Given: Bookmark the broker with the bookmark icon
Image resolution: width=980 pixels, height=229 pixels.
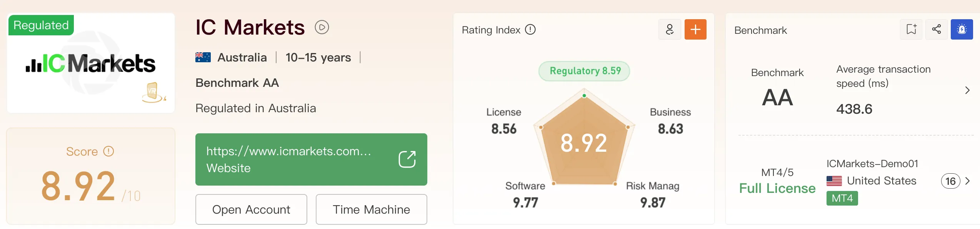Looking at the screenshot, I should 911,29.
